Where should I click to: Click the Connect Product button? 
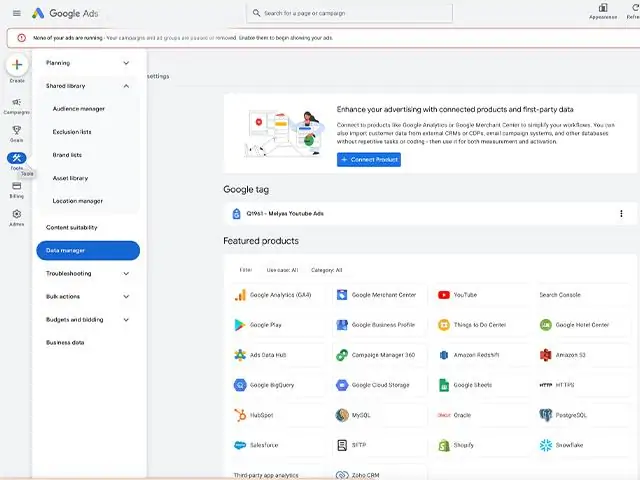369,160
